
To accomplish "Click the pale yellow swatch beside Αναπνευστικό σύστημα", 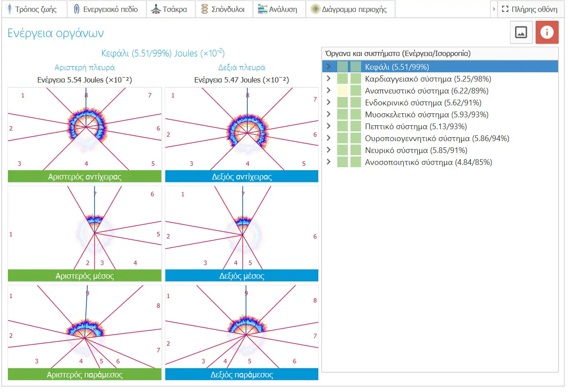I will point(343,91).
